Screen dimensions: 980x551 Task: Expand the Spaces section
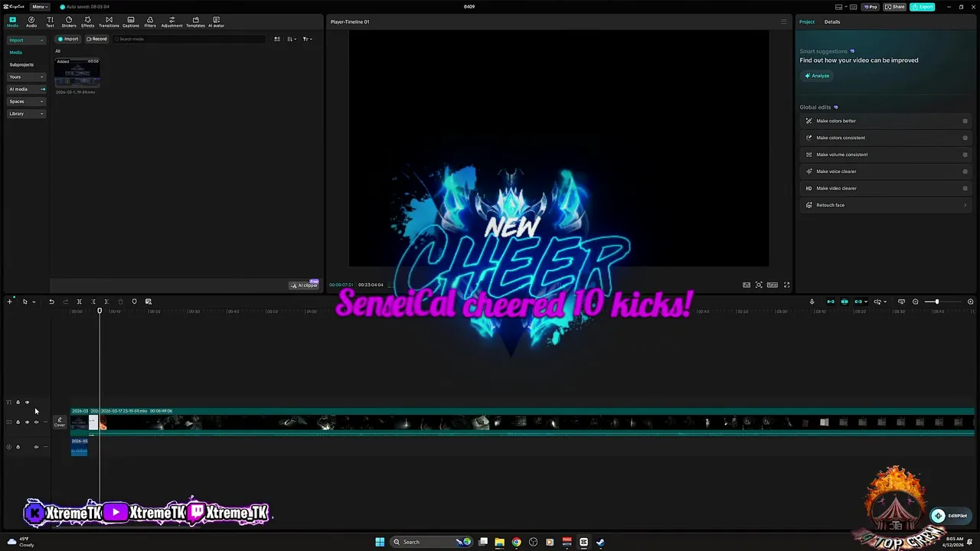coord(26,101)
